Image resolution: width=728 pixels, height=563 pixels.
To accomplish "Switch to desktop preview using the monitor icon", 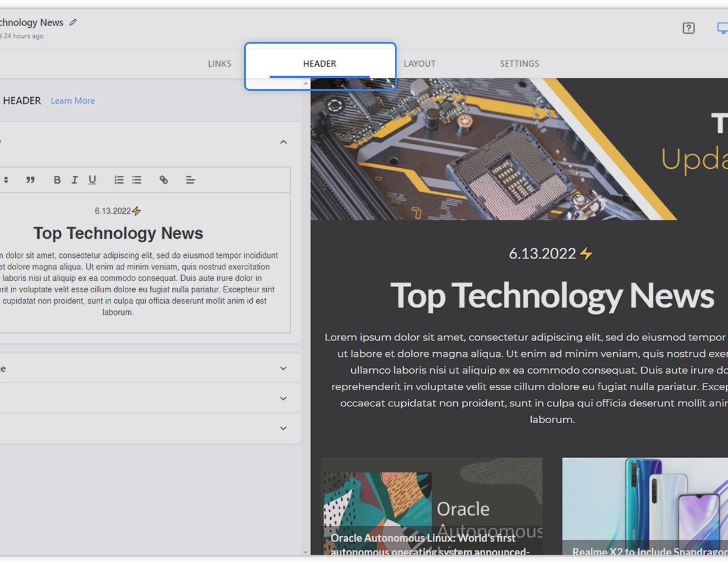I will point(723,27).
